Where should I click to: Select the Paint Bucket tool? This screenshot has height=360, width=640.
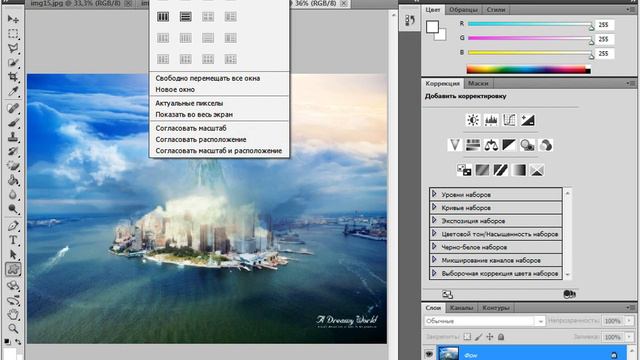pyautogui.click(x=13, y=180)
